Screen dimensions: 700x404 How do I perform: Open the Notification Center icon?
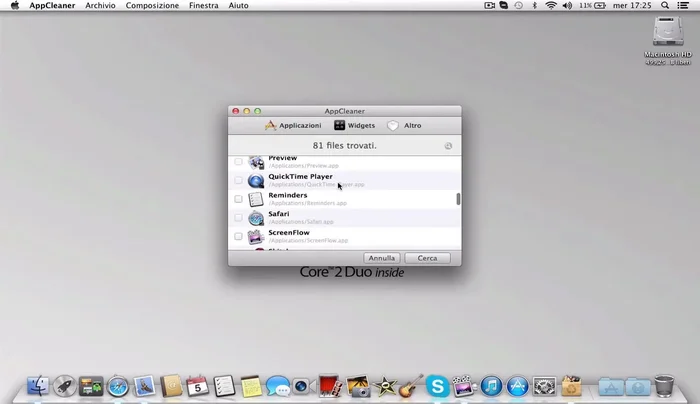[683, 5]
